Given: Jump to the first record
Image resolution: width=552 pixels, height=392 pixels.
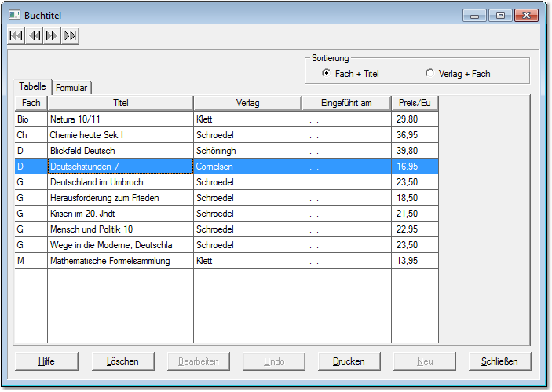Looking at the screenshot, I should (x=16, y=35).
